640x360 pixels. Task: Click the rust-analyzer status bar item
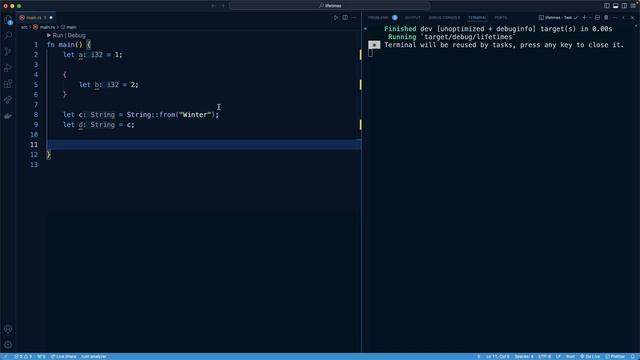point(93,357)
